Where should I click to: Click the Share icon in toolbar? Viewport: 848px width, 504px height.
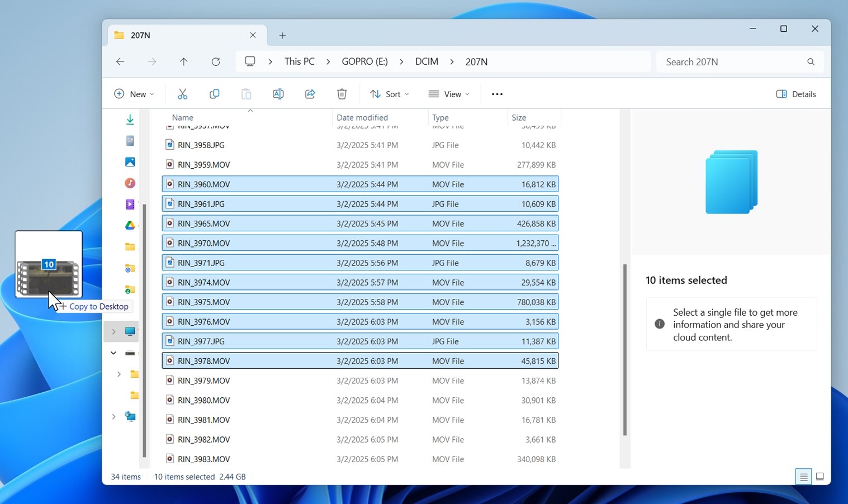[x=310, y=94]
